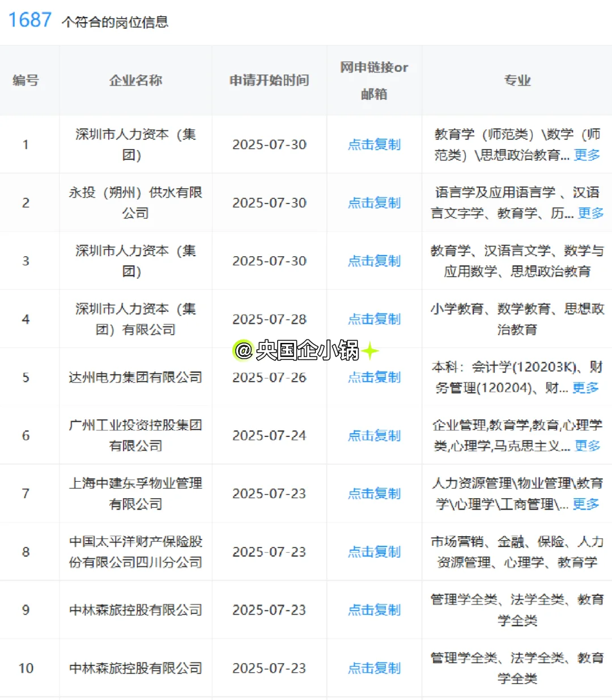
Task: Select 中林森旅控股有限公司 in row 9
Action: coord(135,610)
